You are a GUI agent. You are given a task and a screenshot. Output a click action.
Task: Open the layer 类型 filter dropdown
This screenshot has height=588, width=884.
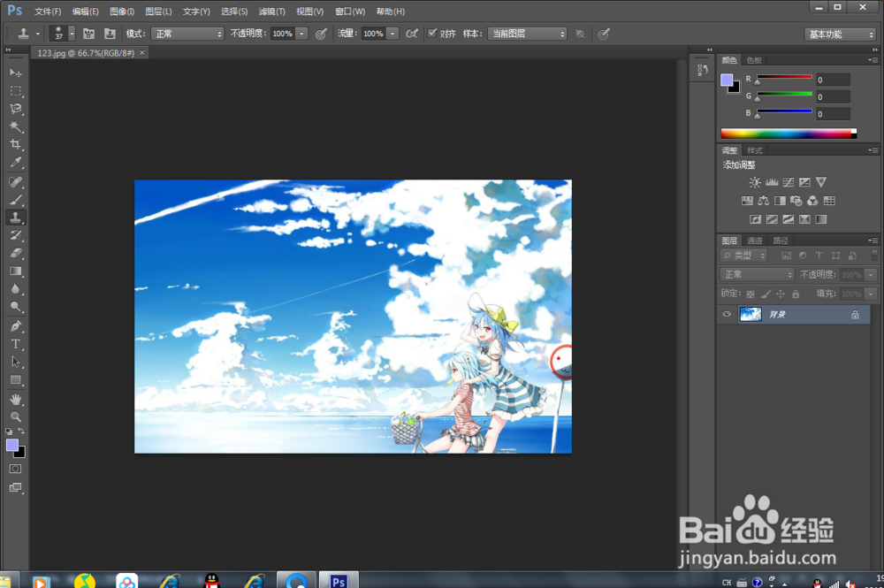pyautogui.click(x=743, y=256)
